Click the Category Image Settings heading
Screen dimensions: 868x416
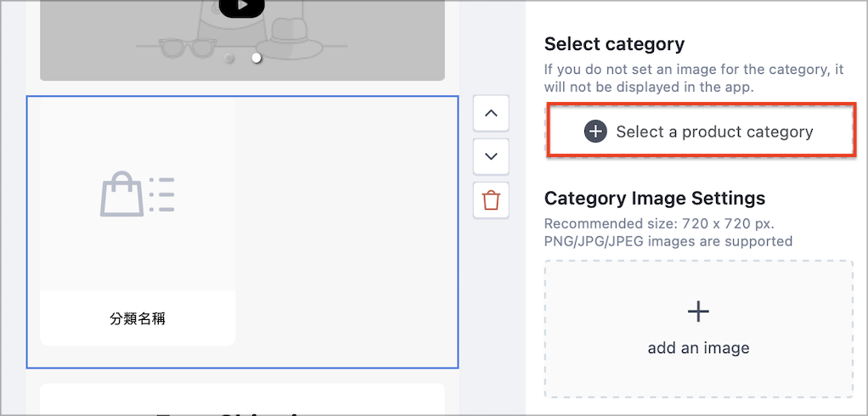(x=655, y=198)
